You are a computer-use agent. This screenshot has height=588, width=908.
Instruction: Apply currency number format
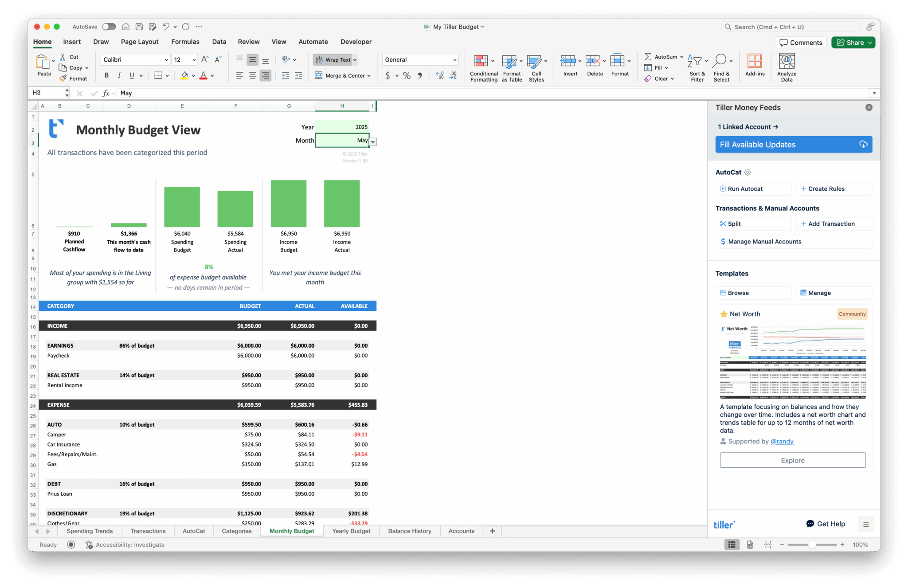coord(388,75)
